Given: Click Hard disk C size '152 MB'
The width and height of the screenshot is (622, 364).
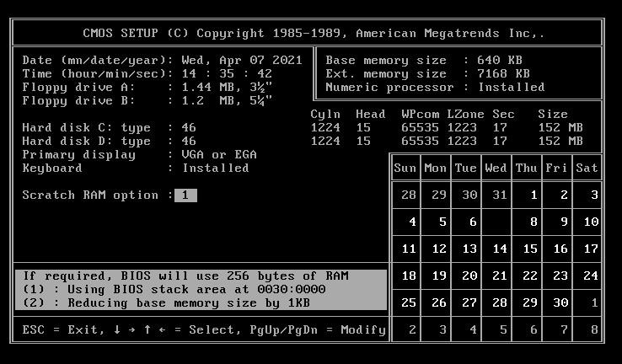Looking at the screenshot, I should tap(560, 128).
